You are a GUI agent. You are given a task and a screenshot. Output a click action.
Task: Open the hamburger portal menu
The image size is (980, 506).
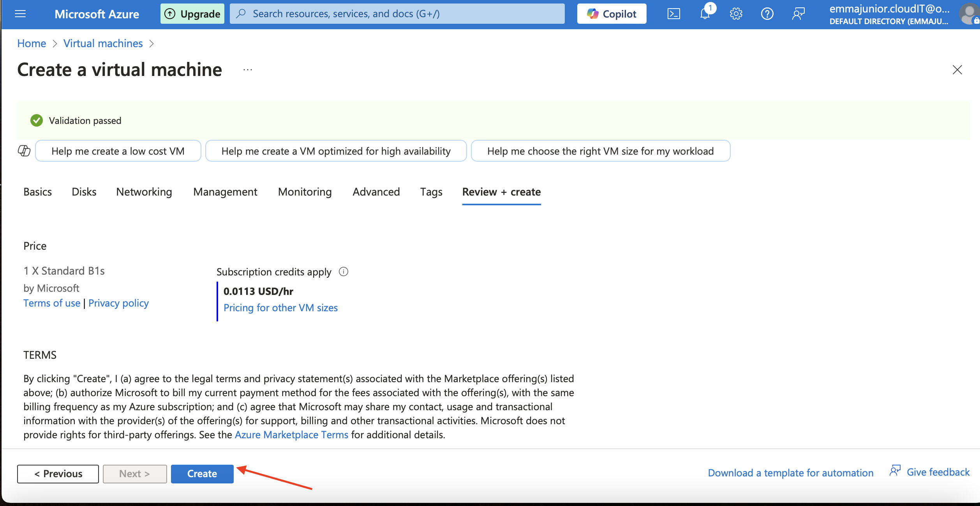coord(20,14)
